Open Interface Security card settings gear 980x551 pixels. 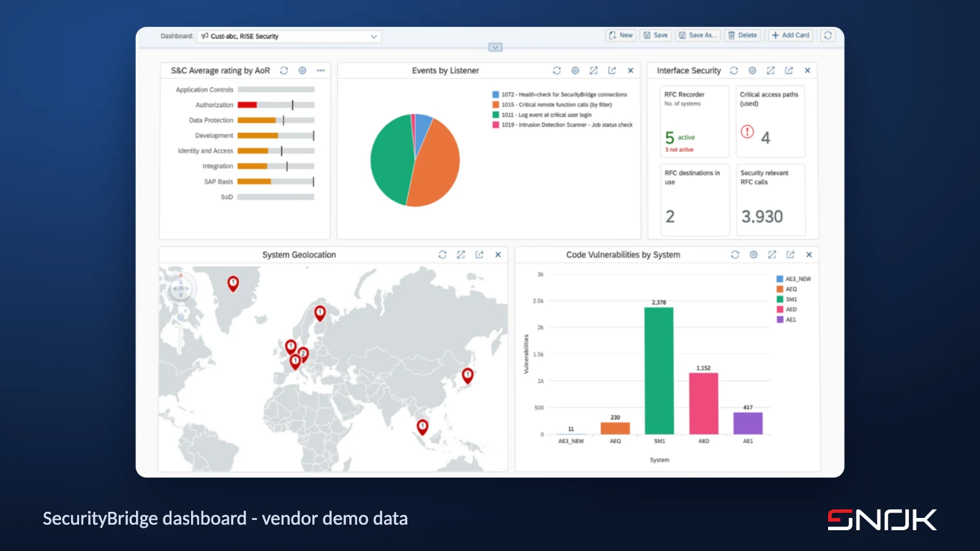click(x=752, y=70)
